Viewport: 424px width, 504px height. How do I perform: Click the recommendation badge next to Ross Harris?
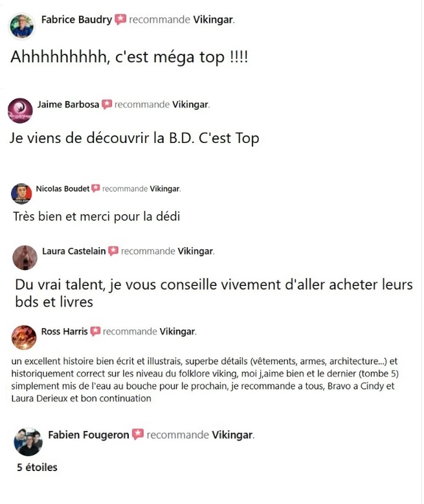pyautogui.click(x=95, y=331)
